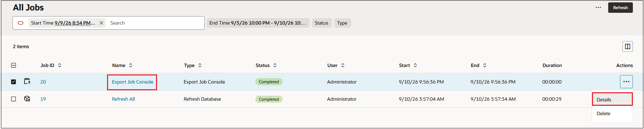Click duration '00:00:29'
This screenshot has width=644, height=129.
[552, 99]
